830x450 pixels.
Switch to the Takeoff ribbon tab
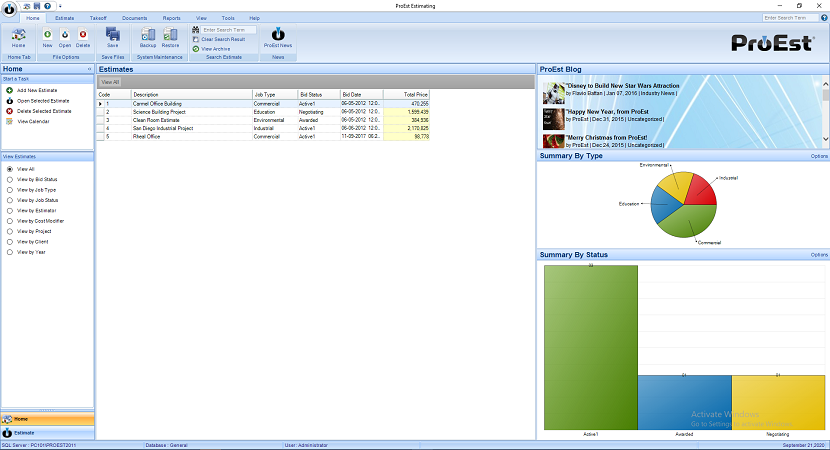(98, 18)
